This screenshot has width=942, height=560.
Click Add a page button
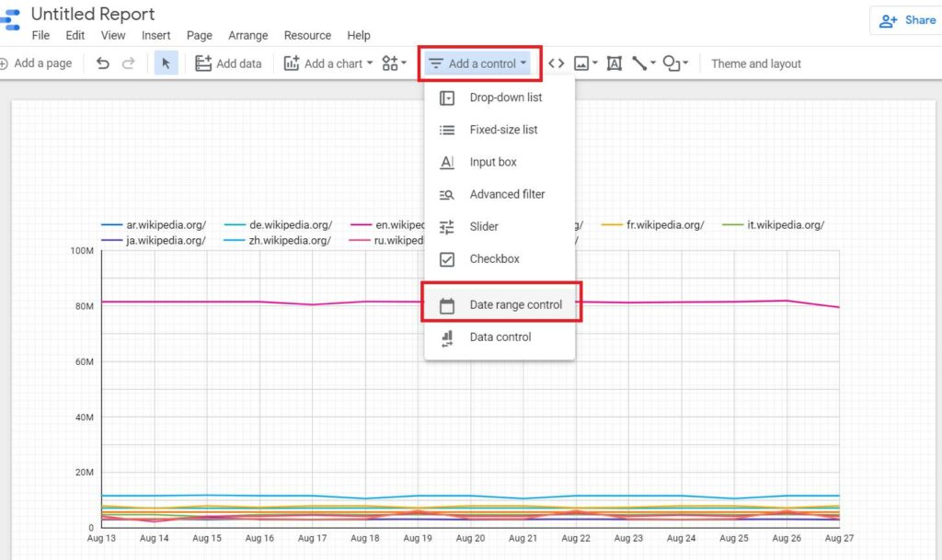coord(36,63)
